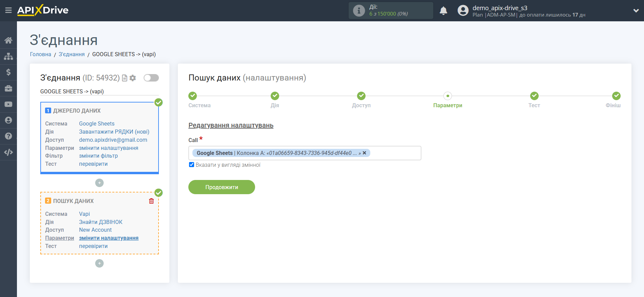Open the billing dollar sidebar icon
This screenshot has width=644, height=297.
point(8,72)
